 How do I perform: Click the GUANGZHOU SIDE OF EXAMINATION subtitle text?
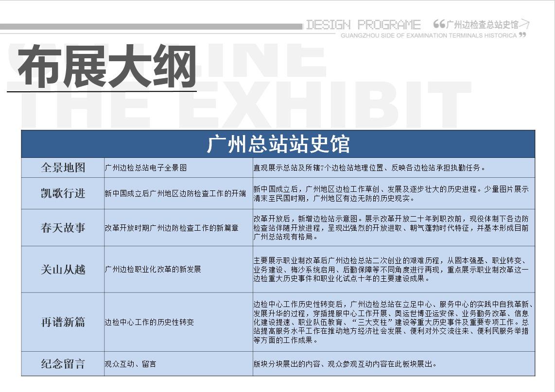pyautogui.click(x=429, y=35)
